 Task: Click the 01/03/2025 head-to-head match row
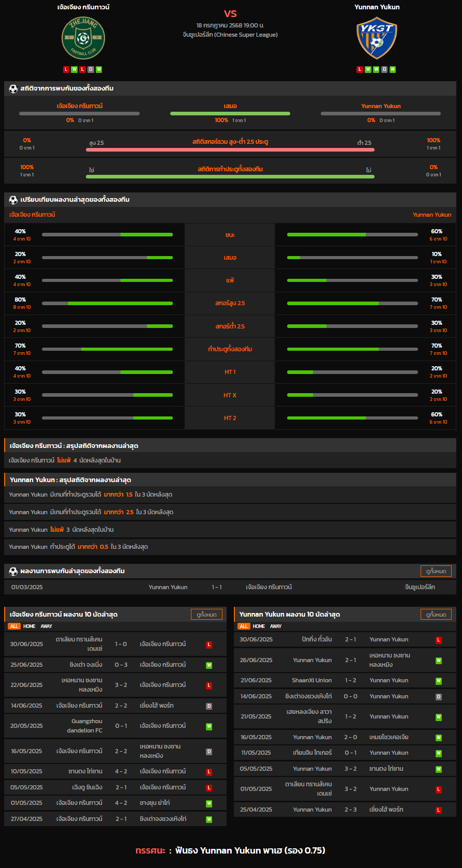(x=230, y=587)
